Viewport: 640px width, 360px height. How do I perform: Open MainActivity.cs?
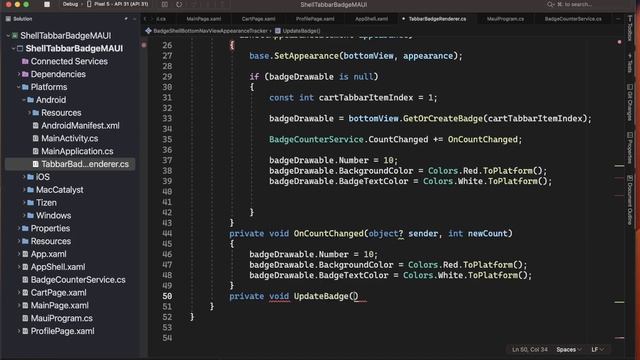69,138
